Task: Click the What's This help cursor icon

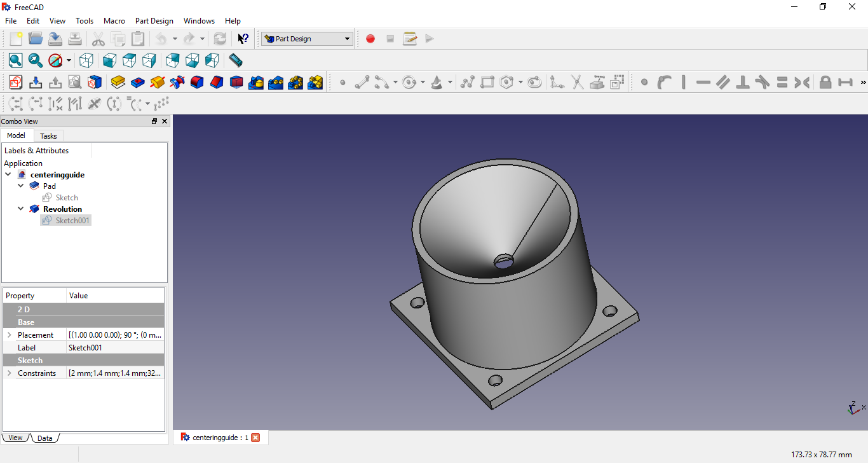Action: [243, 39]
